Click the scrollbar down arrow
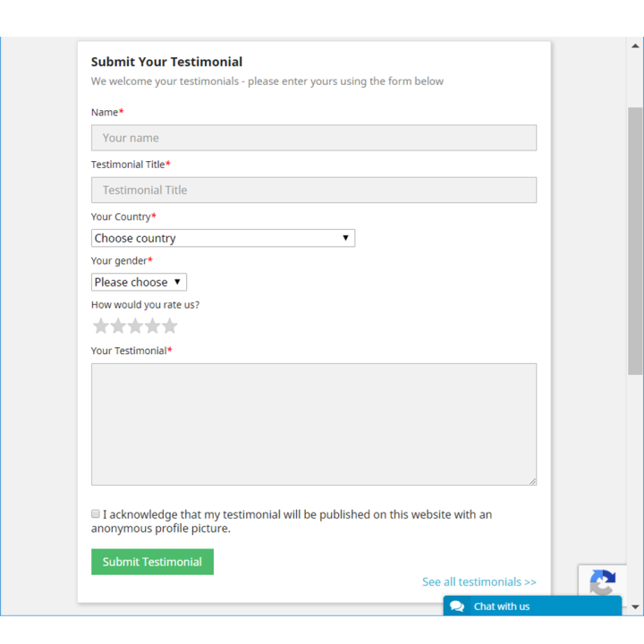The height and width of the screenshot is (644, 644). [635, 607]
